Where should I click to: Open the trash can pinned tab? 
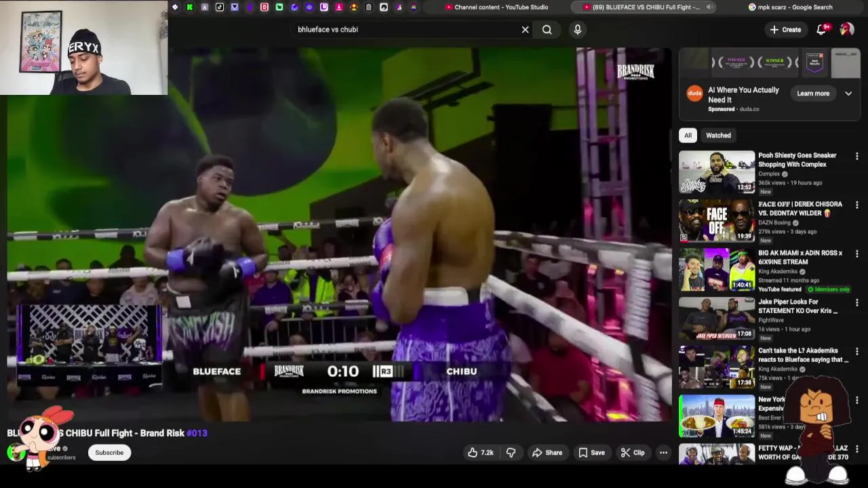[368, 7]
